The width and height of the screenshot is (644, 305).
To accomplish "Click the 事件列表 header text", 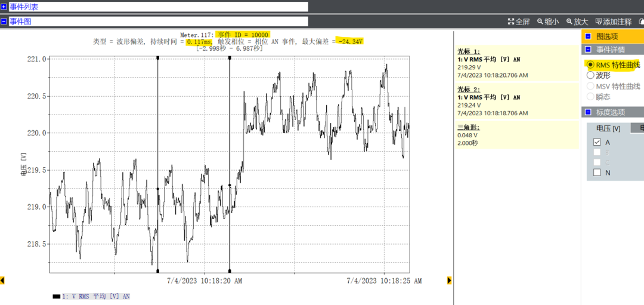I will [24, 7].
